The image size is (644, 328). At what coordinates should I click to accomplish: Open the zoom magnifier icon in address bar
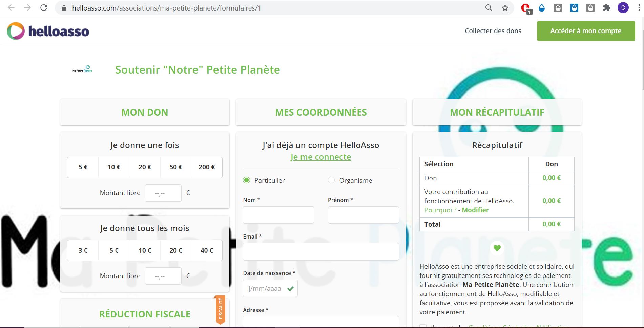(489, 8)
